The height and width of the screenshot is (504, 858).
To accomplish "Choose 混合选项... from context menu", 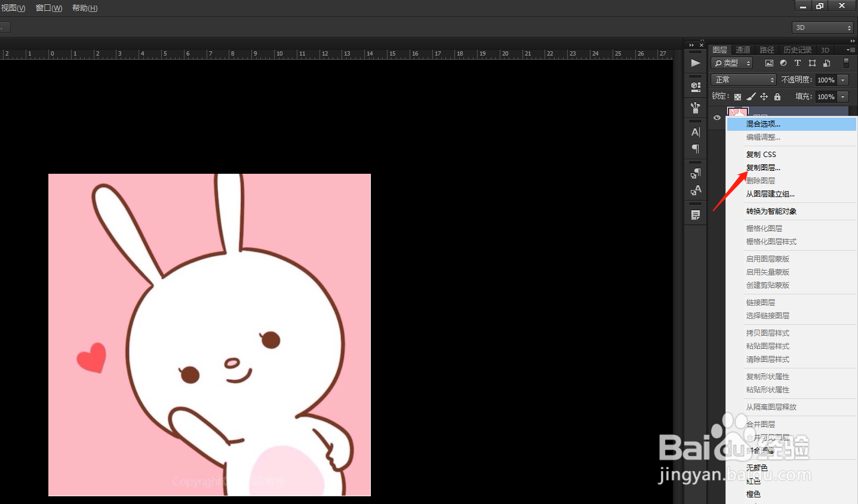I will (791, 124).
